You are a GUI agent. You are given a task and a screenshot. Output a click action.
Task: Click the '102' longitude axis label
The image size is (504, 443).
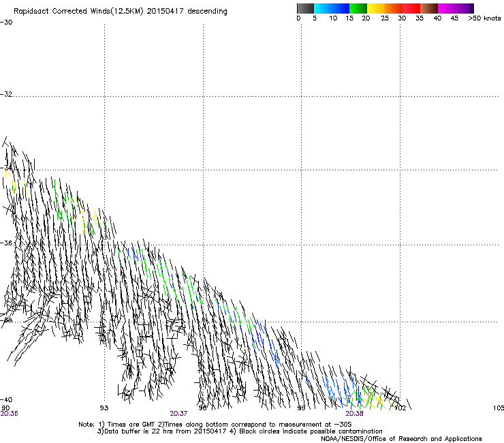coord(400,408)
